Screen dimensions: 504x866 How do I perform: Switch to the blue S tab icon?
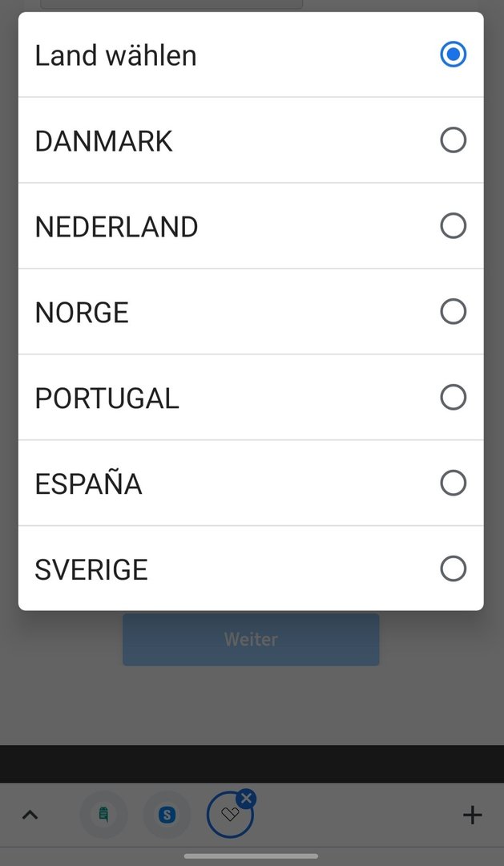(167, 815)
